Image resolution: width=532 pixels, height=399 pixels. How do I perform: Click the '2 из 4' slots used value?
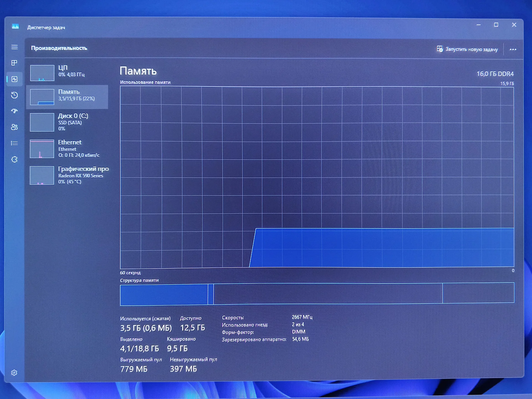(x=298, y=324)
